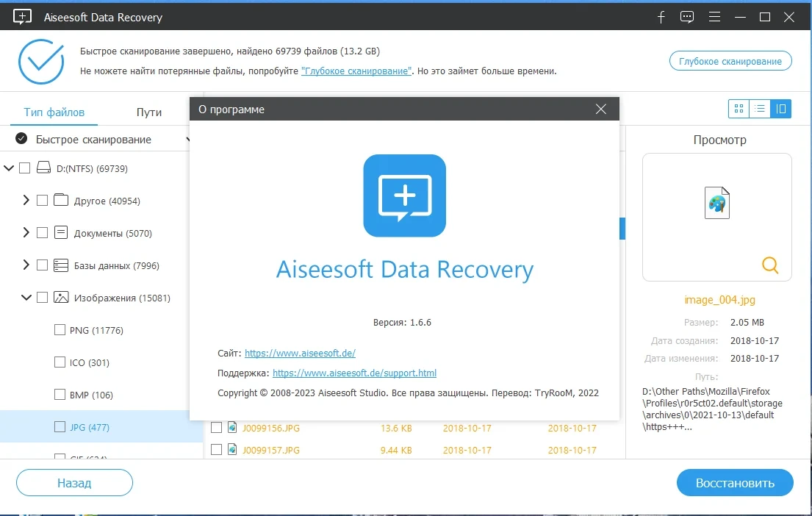Select the ICO (301) tree row

pos(101,362)
